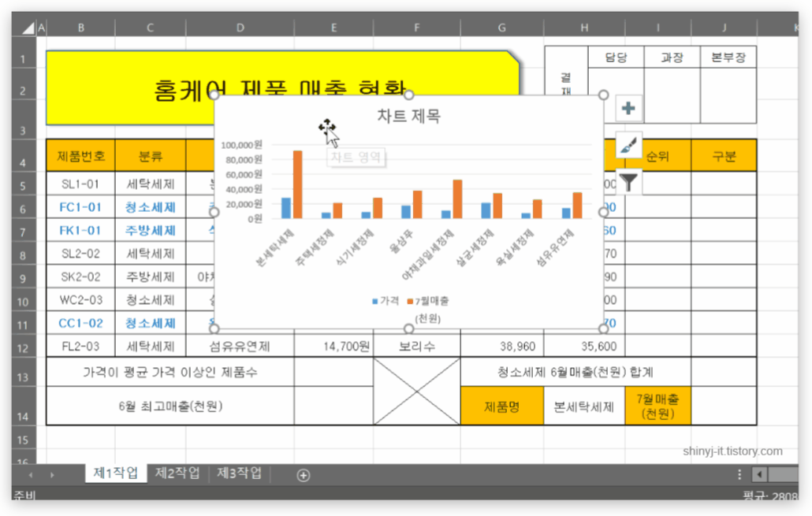This screenshot has height=516, width=812.
Task: Click the chart's bottom-center resize handle
Action: pyautogui.click(x=408, y=329)
